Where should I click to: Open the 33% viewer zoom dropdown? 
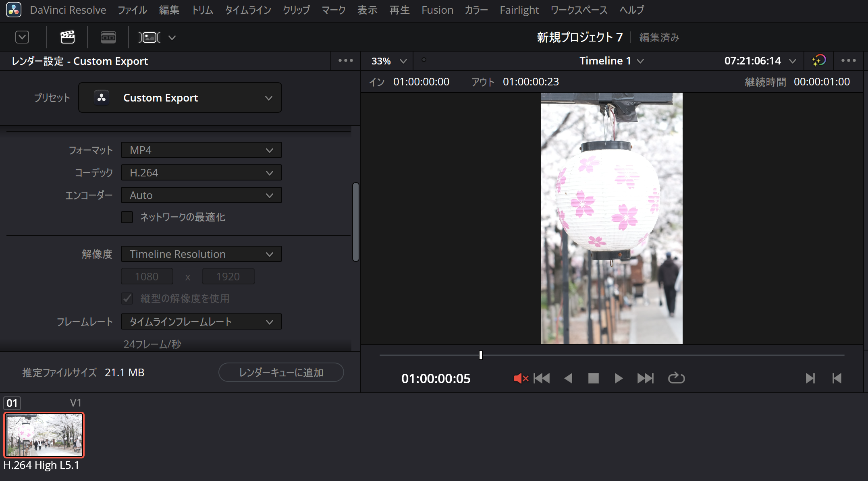pos(388,61)
